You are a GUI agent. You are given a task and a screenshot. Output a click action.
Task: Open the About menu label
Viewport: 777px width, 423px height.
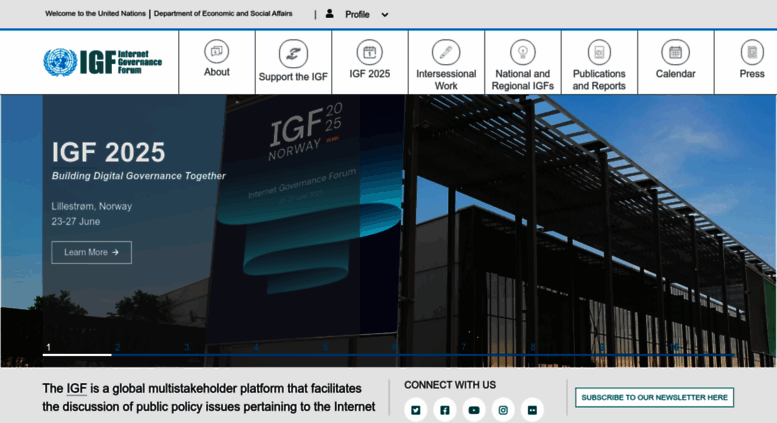(x=217, y=72)
